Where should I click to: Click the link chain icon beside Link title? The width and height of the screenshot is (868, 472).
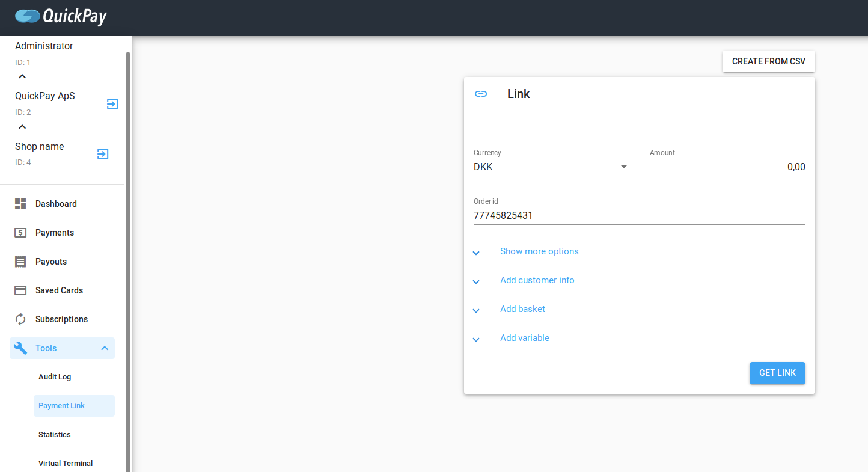[481, 94]
